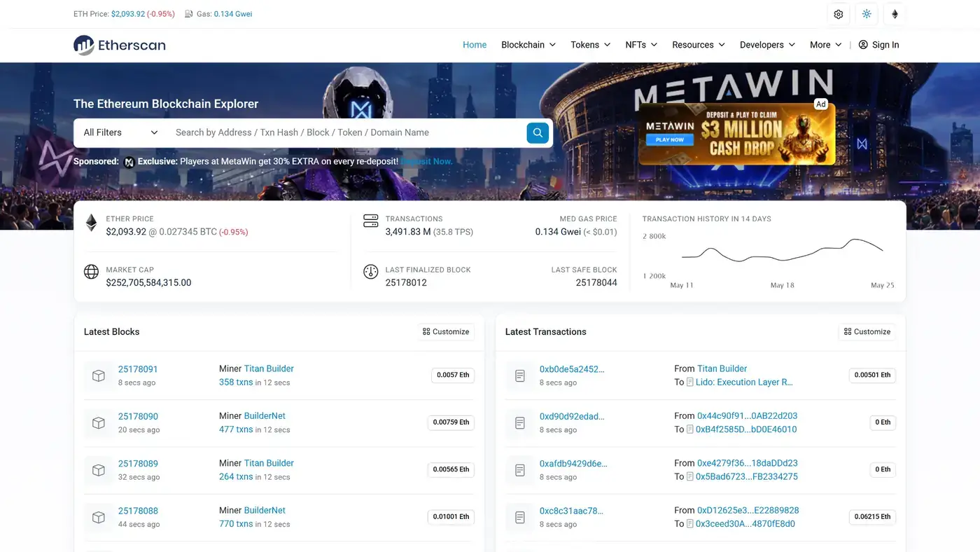The image size is (980, 552).
Task: Click document icon for transaction 0xd90d92edad
Action: 520,423
